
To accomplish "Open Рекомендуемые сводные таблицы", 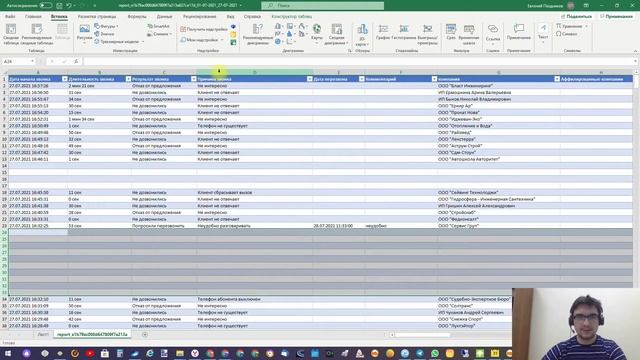I will [37, 34].
